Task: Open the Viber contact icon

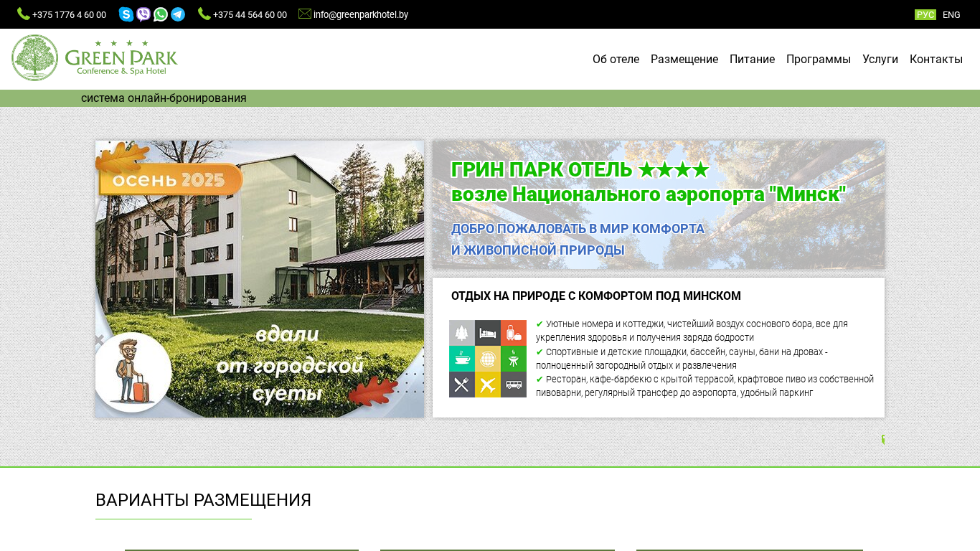Action: tap(143, 14)
